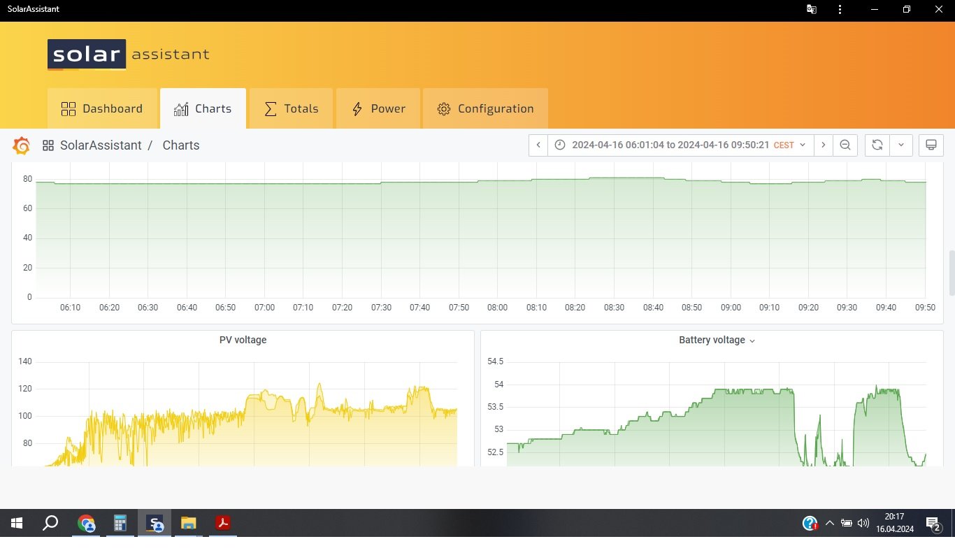Click the help icon in system tray
955x560 pixels.
pyautogui.click(x=810, y=523)
